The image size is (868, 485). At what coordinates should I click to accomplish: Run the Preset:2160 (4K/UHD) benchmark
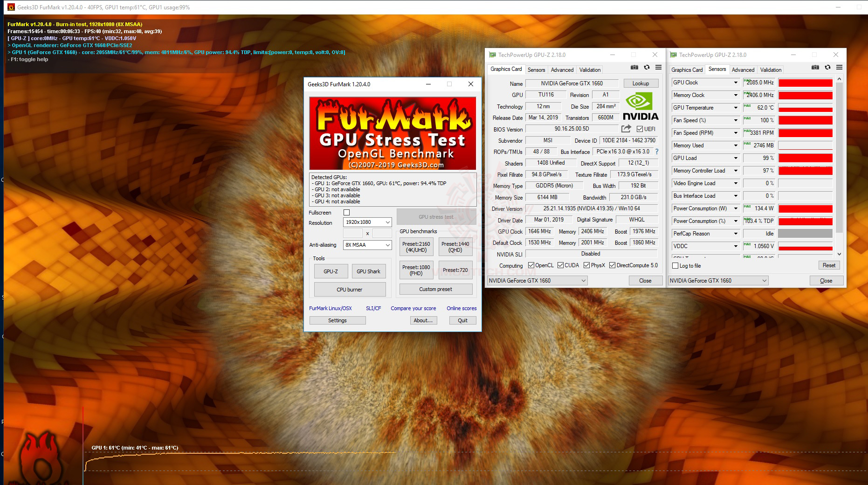416,247
